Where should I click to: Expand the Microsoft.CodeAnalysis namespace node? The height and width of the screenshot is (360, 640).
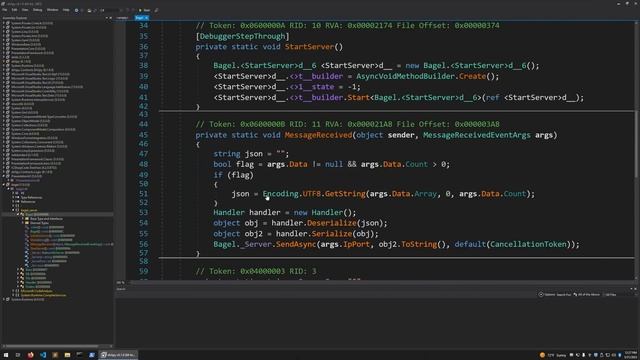[x=13, y=291]
